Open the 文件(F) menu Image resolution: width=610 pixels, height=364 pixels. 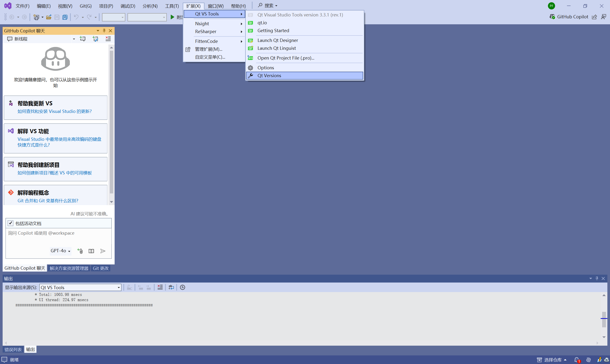(23, 6)
